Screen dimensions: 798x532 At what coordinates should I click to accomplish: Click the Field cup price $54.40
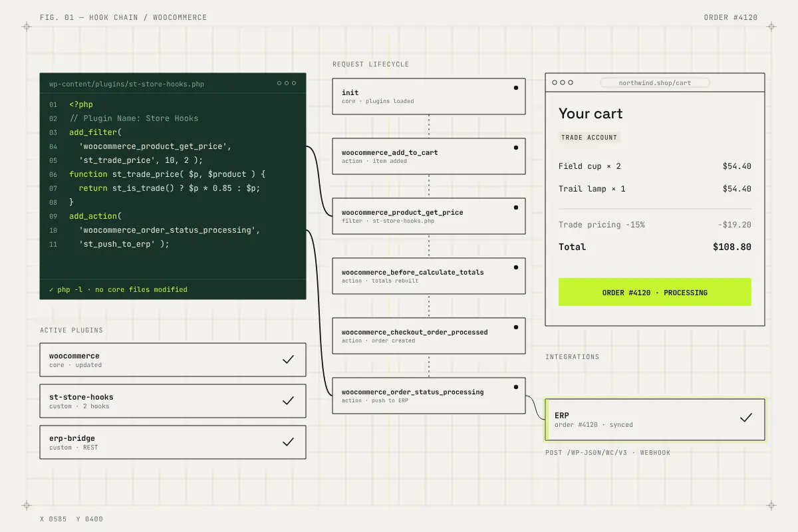coord(737,166)
